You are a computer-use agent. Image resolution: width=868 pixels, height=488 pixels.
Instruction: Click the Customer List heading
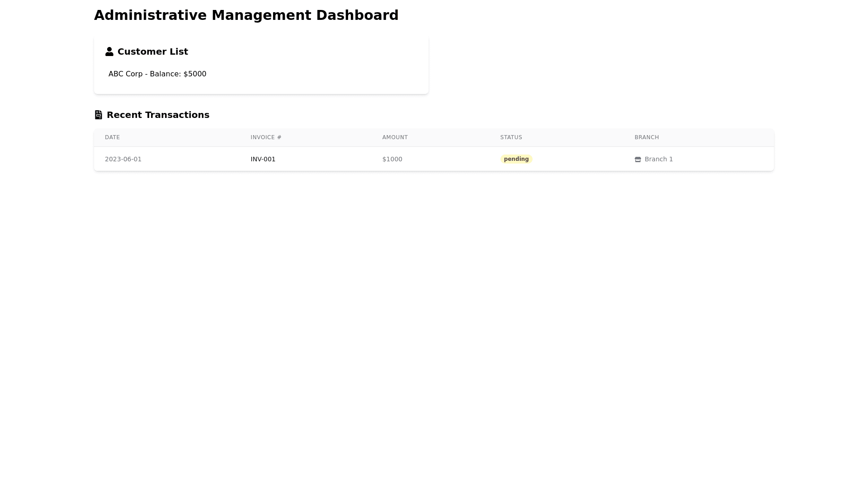pos(152,52)
